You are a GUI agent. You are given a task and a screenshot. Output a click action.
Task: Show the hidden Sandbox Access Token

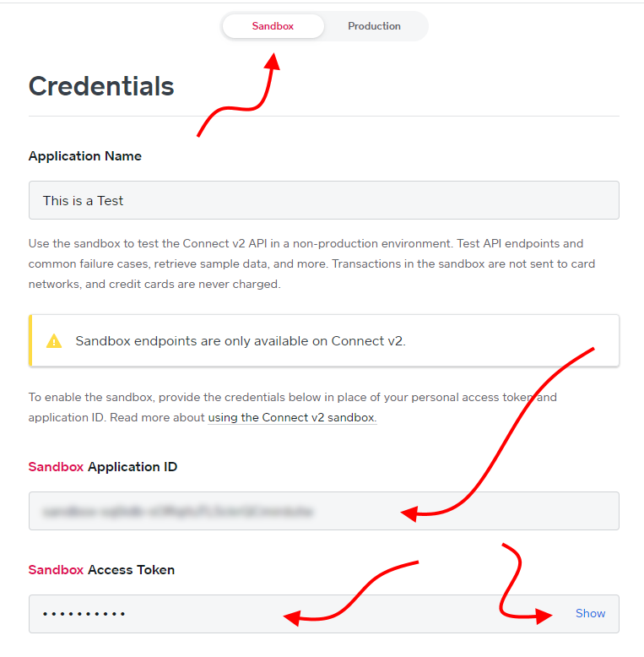(x=590, y=613)
